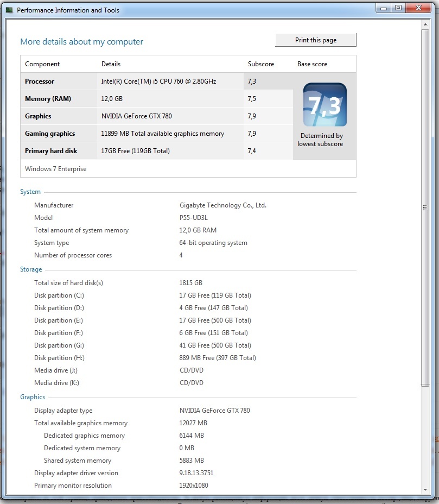Viewport: 439px width, 504px height.
Task: Minimize the Performance Information window
Action: (x=384, y=8)
